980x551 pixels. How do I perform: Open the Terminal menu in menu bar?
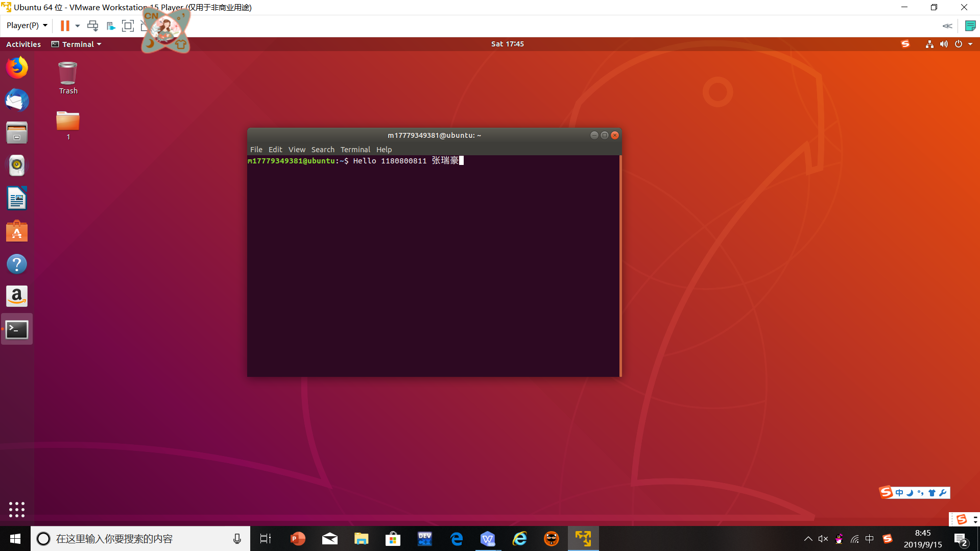click(x=355, y=150)
